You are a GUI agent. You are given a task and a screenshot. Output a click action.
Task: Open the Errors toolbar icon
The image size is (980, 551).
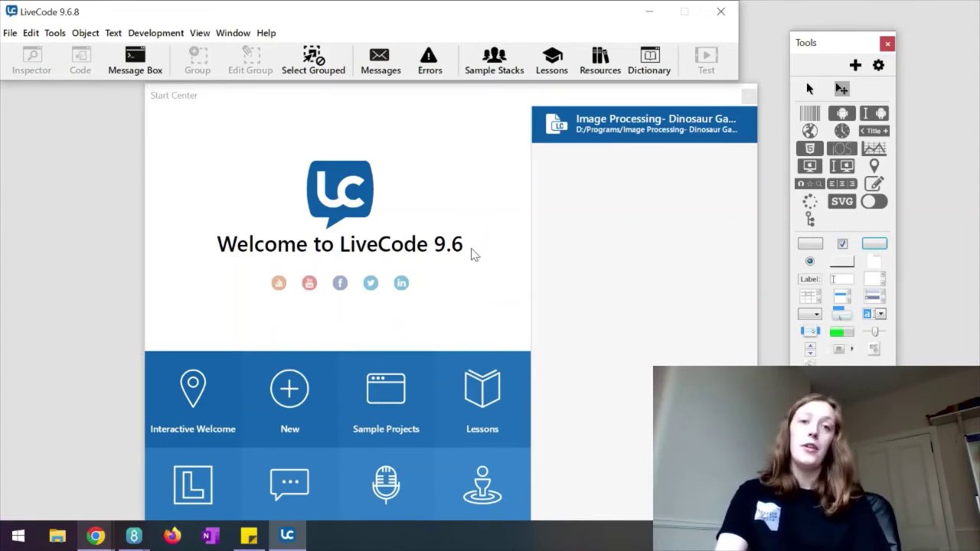pos(430,60)
